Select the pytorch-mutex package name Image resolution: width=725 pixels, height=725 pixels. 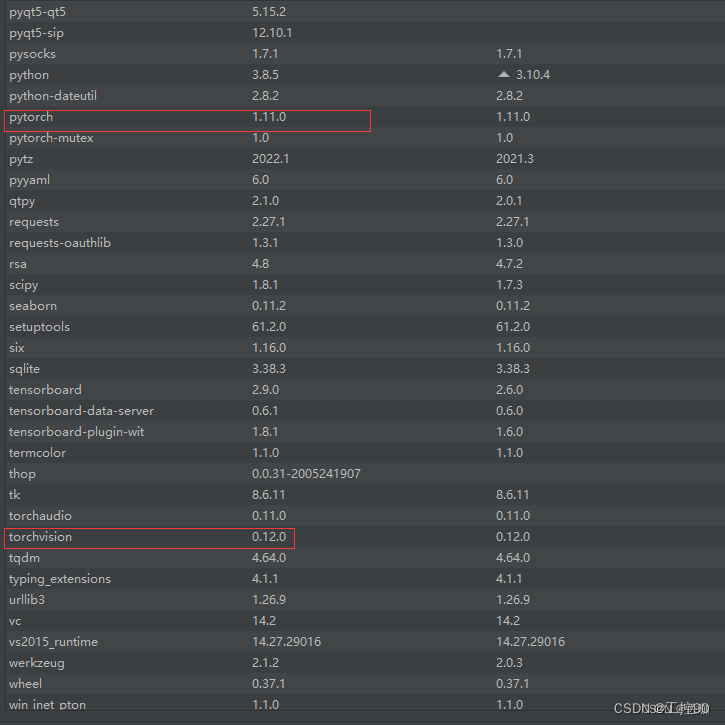pyautogui.click(x=51, y=138)
